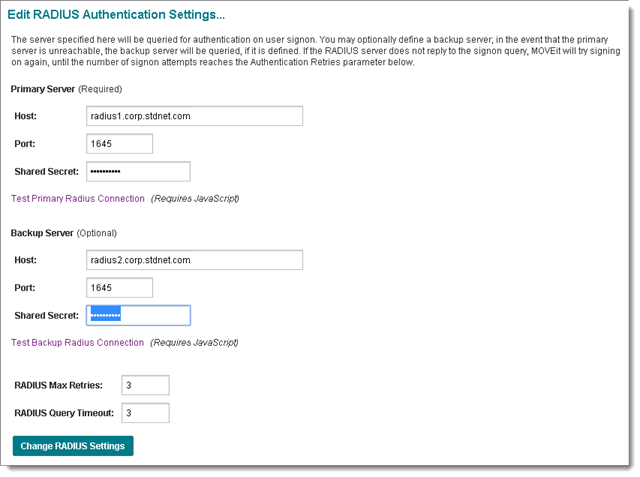Click the Primary Server section heading
The image size is (640, 477).
click(x=42, y=89)
